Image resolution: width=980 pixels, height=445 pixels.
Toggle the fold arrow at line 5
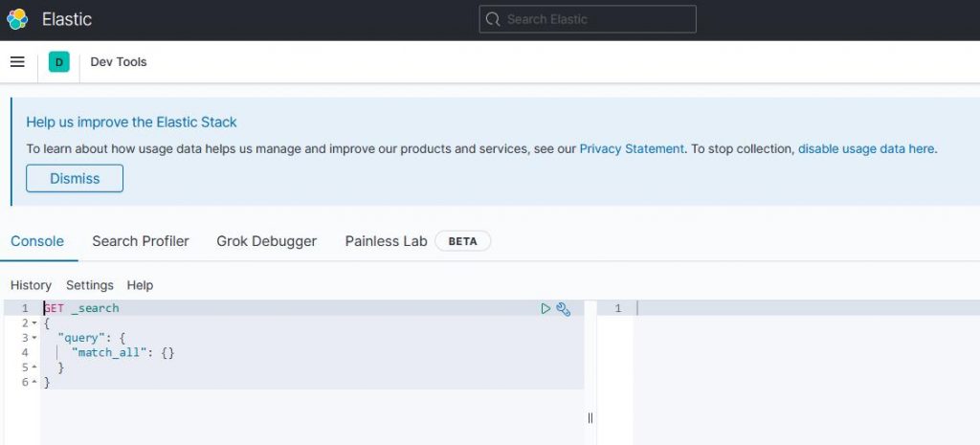(34, 367)
